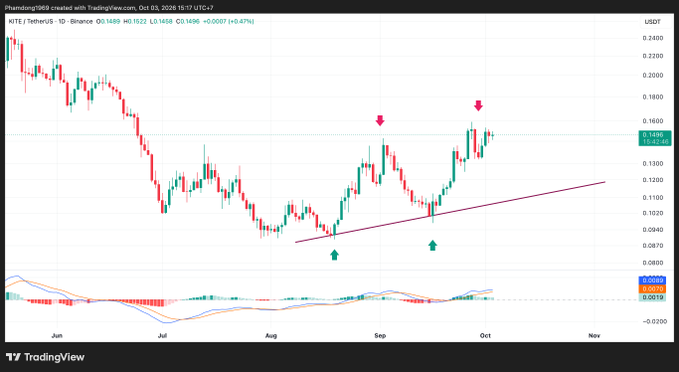Click the Nov label on time axis
The width and height of the screenshot is (679, 372).
(x=594, y=336)
